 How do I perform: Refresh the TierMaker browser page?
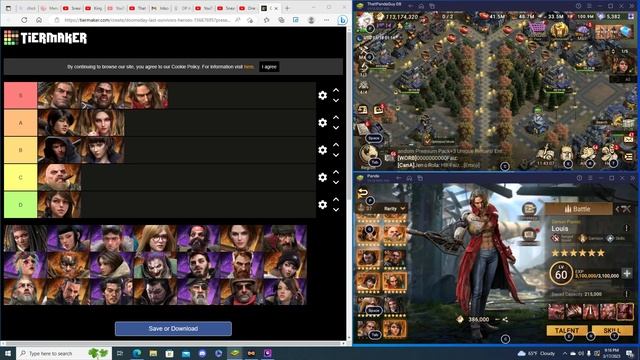click(24, 20)
